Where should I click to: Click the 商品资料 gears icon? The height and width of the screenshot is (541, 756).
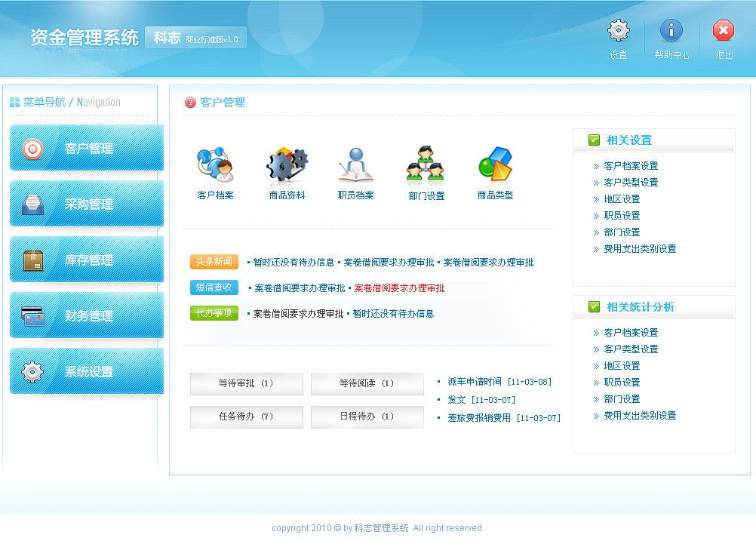click(x=287, y=165)
